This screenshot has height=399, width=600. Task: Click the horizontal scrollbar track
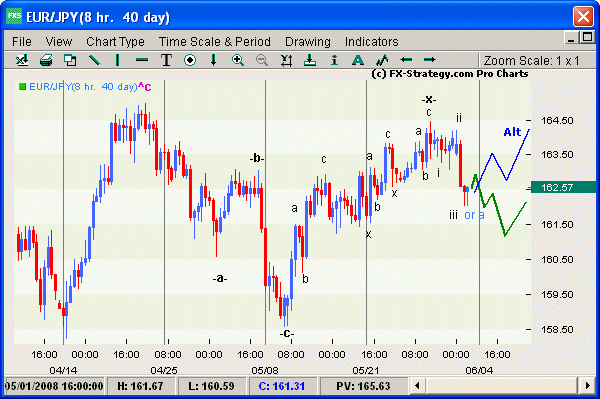502,385
